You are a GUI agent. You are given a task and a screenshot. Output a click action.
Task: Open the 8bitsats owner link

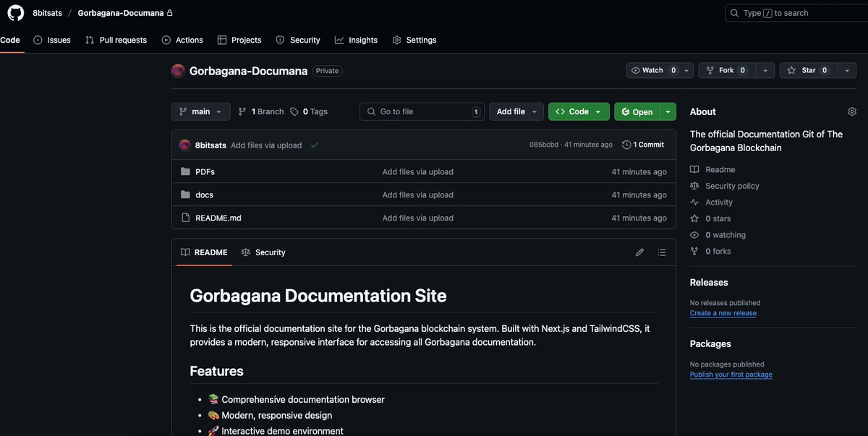pyautogui.click(x=47, y=13)
